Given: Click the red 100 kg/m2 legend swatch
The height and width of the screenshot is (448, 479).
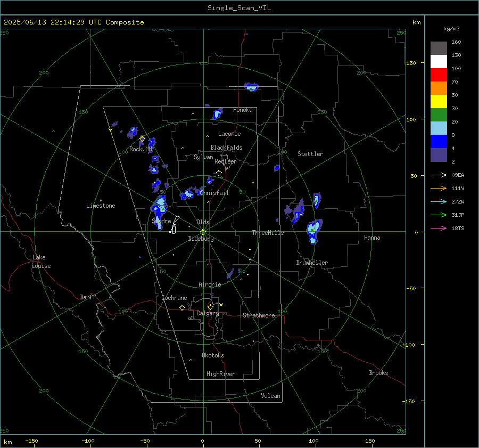Looking at the screenshot, I should [439, 75].
